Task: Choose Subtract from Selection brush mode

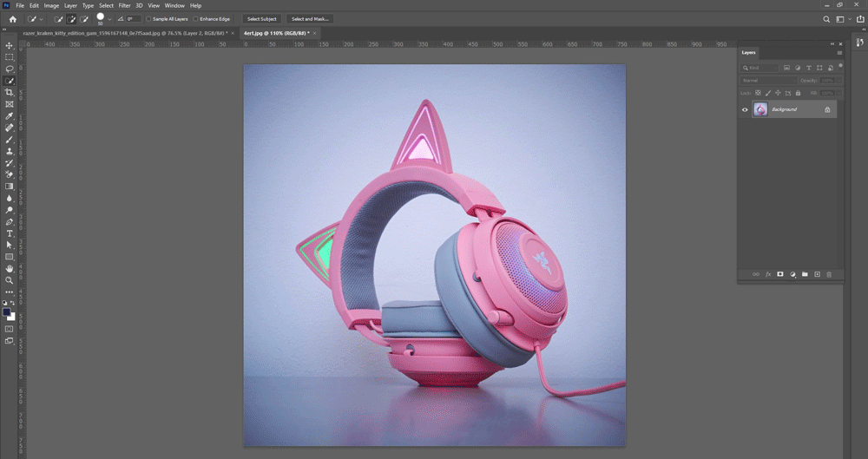Action: [x=83, y=19]
